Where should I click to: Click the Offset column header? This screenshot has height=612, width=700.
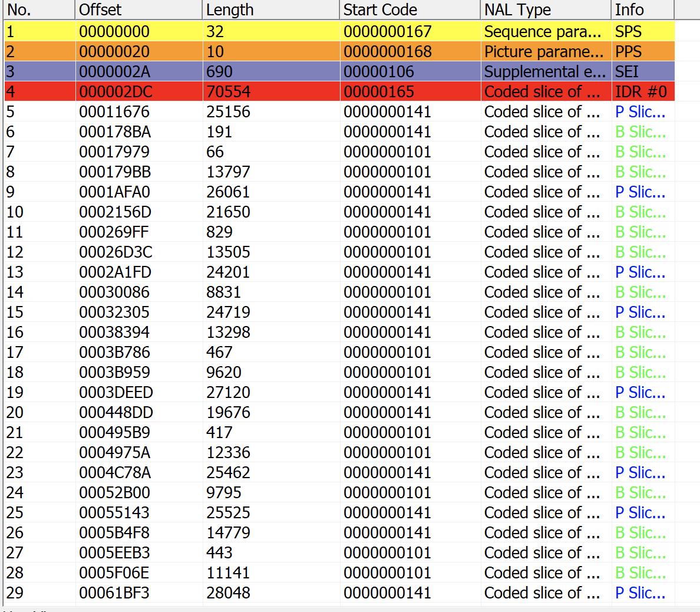pyautogui.click(x=139, y=10)
